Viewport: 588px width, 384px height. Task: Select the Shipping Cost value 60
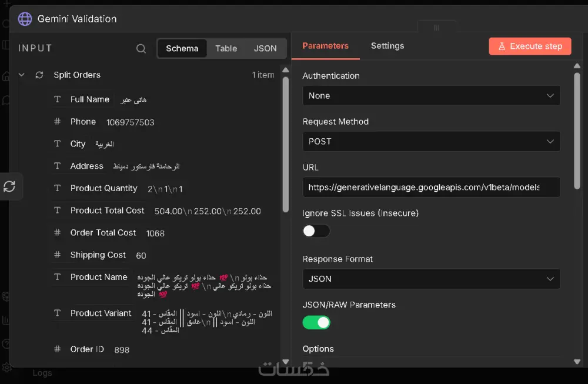click(141, 255)
